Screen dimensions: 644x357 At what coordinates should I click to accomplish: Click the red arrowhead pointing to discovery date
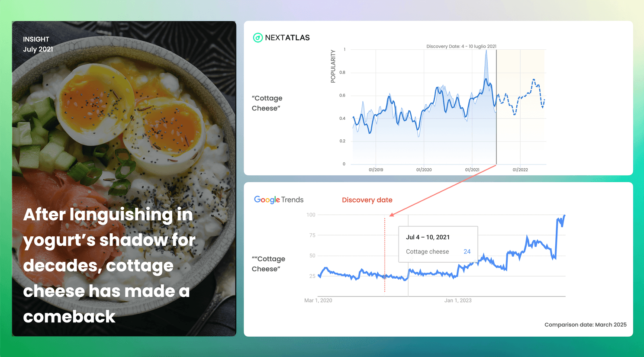[392, 214]
